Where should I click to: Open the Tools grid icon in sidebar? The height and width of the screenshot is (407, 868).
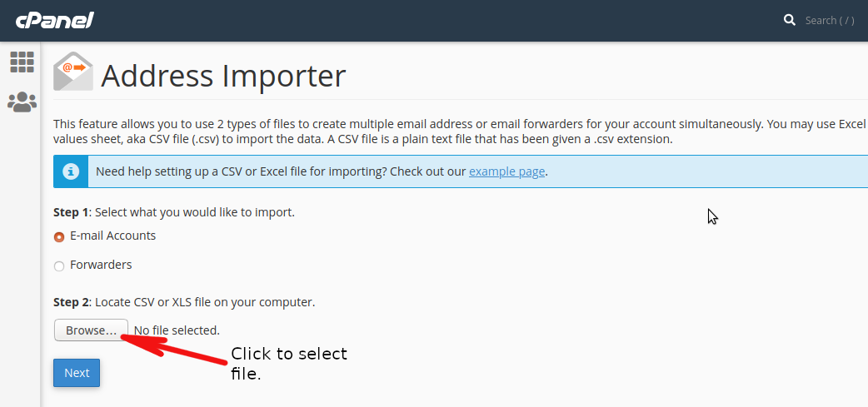click(x=22, y=62)
